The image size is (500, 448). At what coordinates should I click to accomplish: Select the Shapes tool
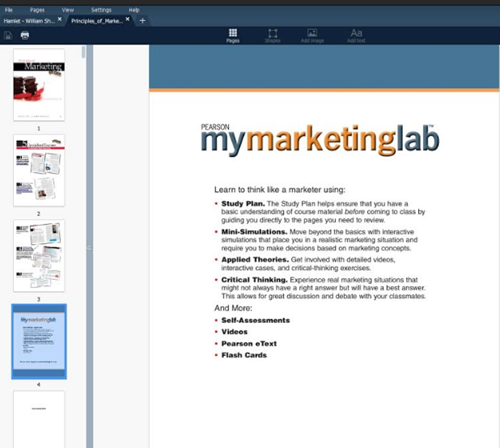(x=273, y=36)
